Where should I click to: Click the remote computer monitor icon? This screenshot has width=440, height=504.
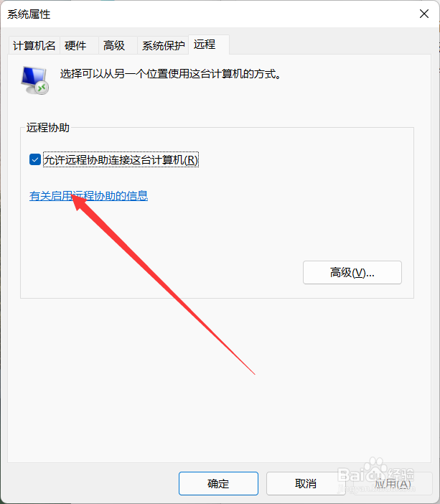[34, 80]
